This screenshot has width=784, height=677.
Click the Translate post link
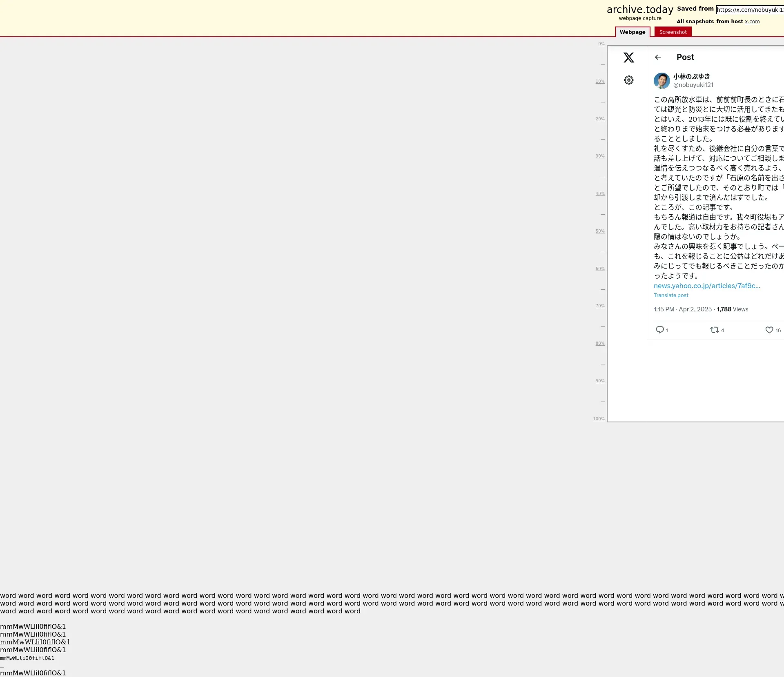(670, 295)
